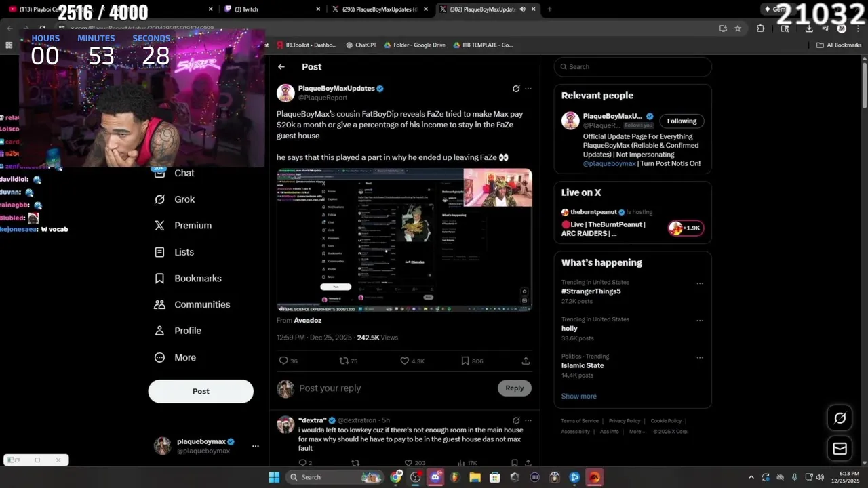This screenshot has width=868, height=488.
Task: Bookmark the post with 806 bookmarks
Action: coord(472,361)
